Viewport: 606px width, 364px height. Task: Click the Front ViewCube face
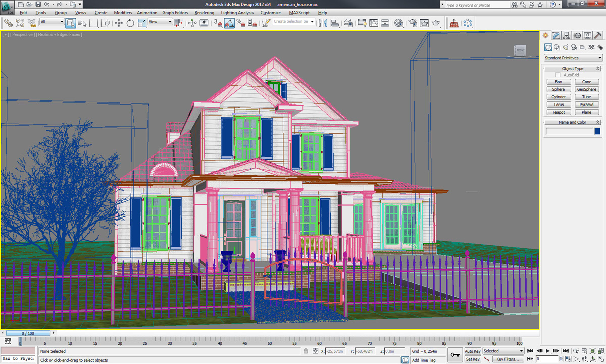[x=520, y=50]
